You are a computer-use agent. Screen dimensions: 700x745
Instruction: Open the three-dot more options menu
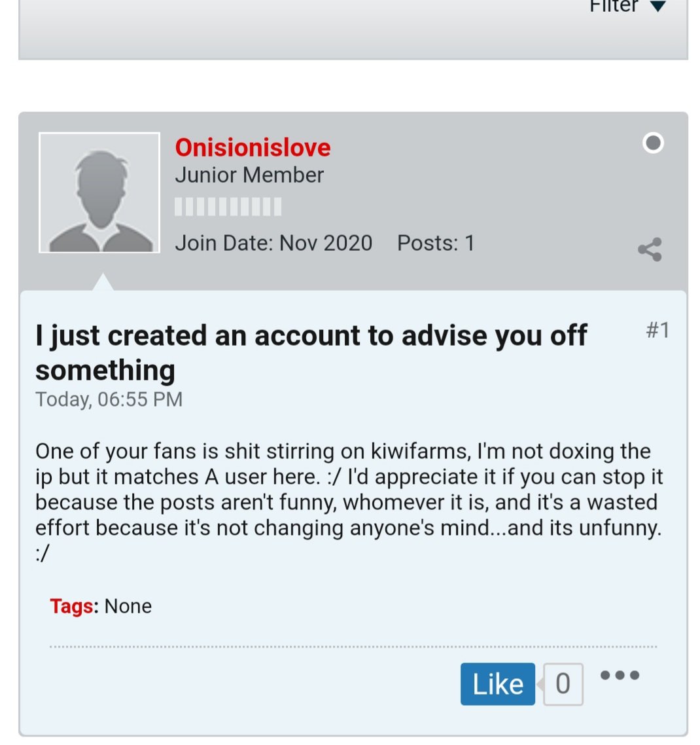(620, 675)
